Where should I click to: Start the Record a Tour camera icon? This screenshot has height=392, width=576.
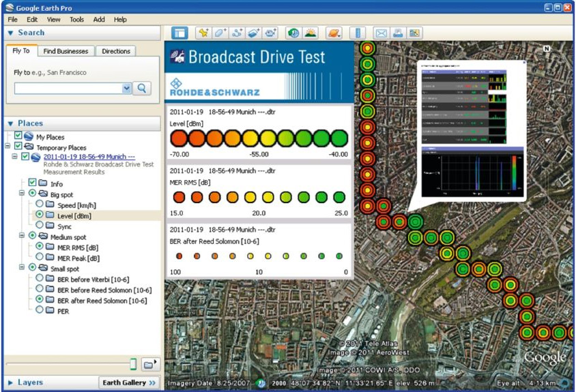click(x=270, y=33)
